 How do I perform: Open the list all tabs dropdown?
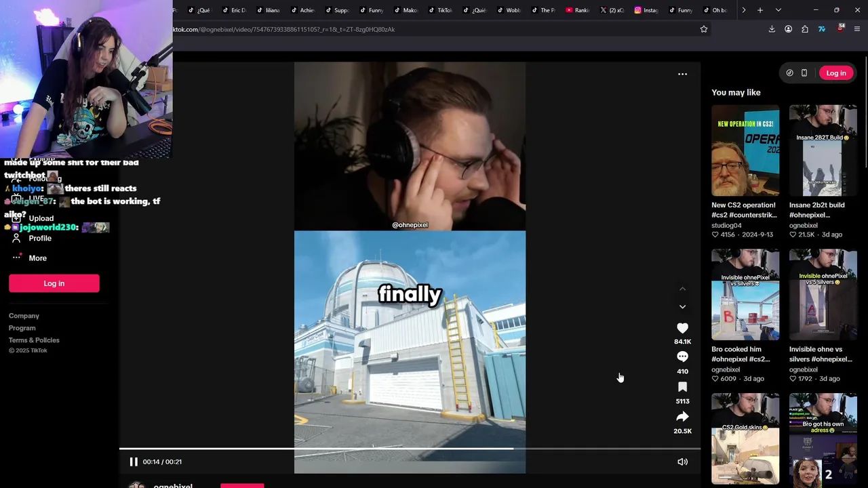778,10
